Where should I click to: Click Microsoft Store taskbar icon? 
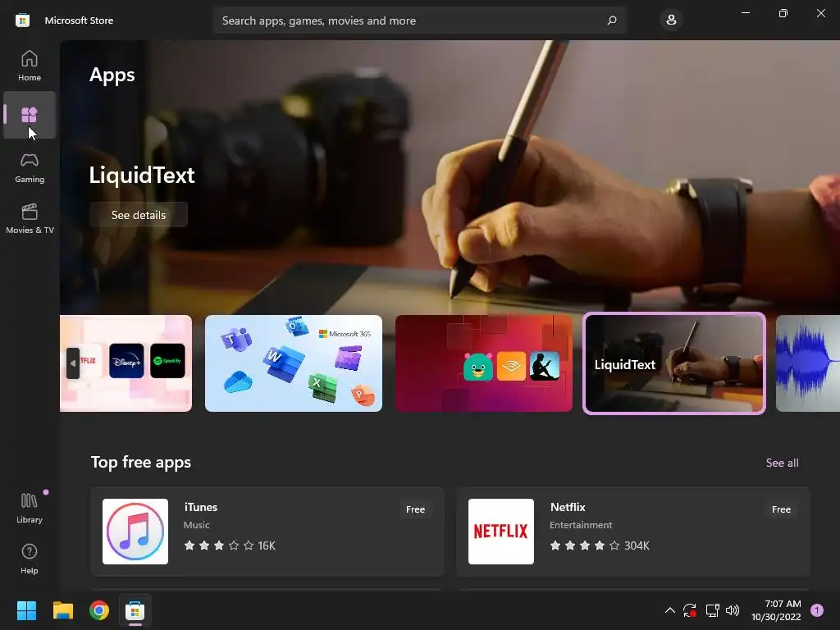pyautogui.click(x=135, y=610)
